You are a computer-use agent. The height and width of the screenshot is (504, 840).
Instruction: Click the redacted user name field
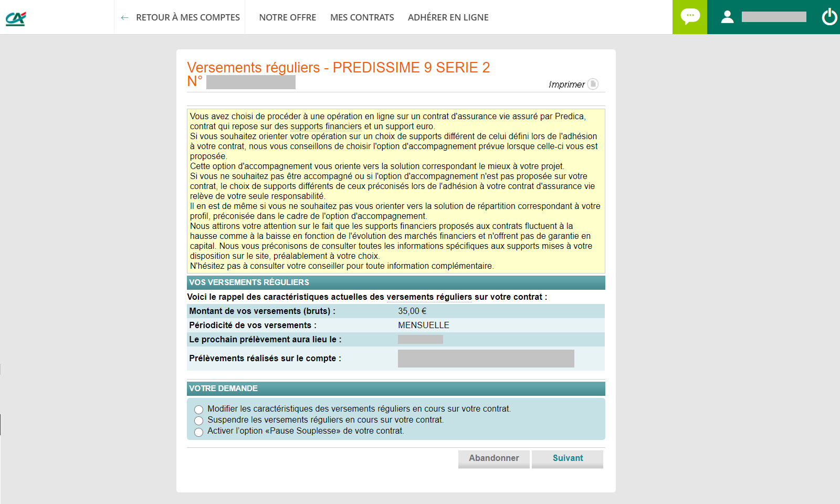[x=773, y=17]
